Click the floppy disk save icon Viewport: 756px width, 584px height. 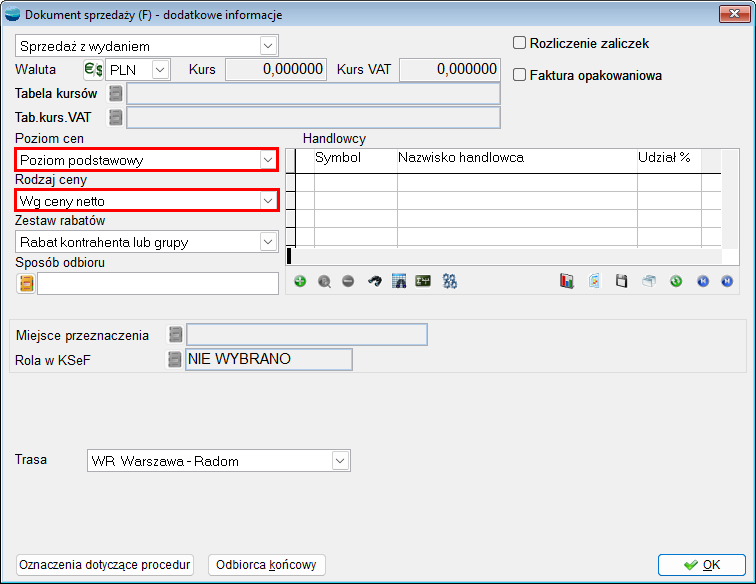621,282
